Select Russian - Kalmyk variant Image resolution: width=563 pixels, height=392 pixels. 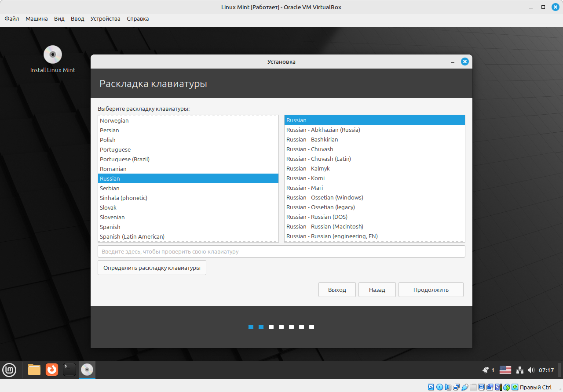coord(375,168)
